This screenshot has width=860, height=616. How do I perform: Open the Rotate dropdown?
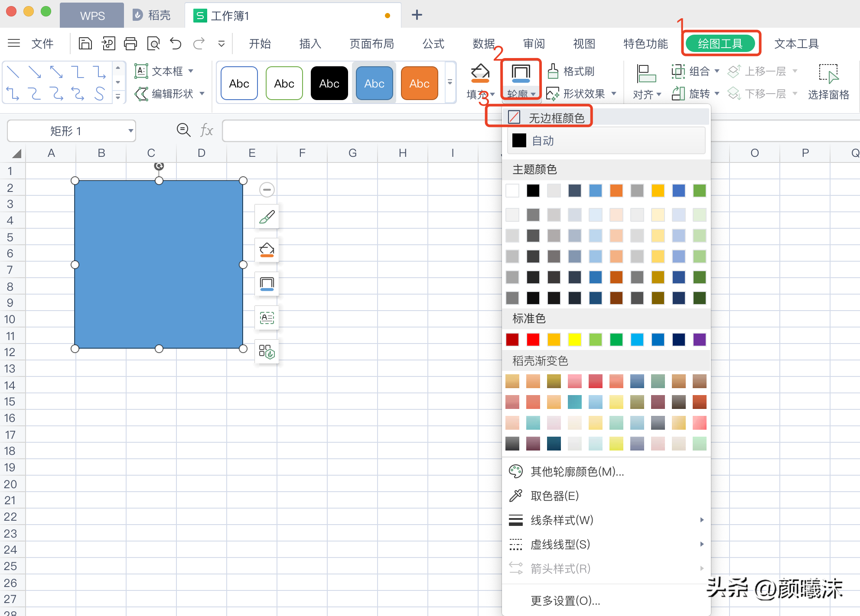point(717,94)
